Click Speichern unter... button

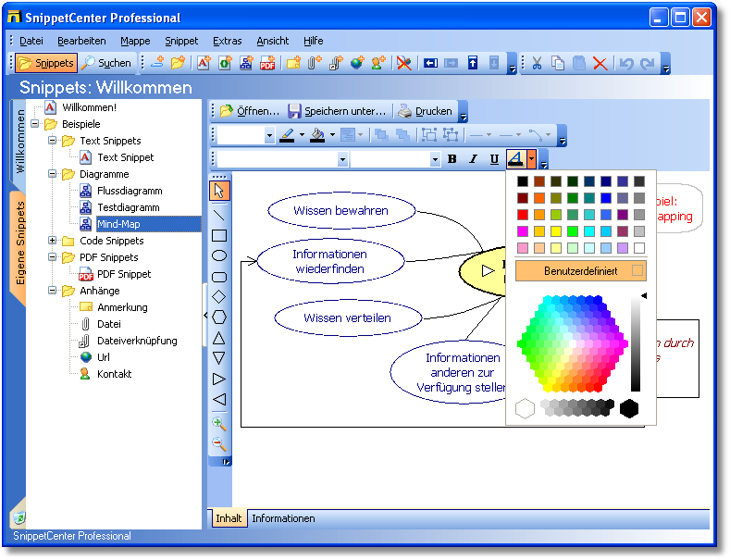pyautogui.click(x=338, y=111)
